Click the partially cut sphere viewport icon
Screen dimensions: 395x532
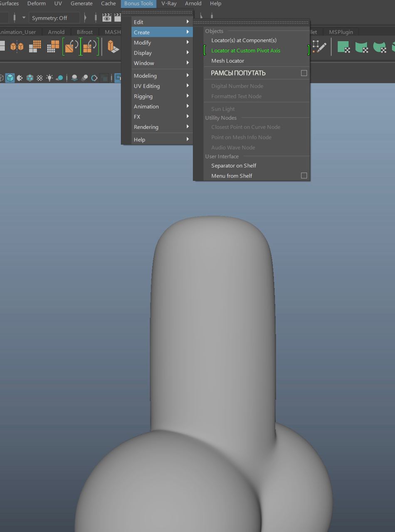click(x=20, y=78)
